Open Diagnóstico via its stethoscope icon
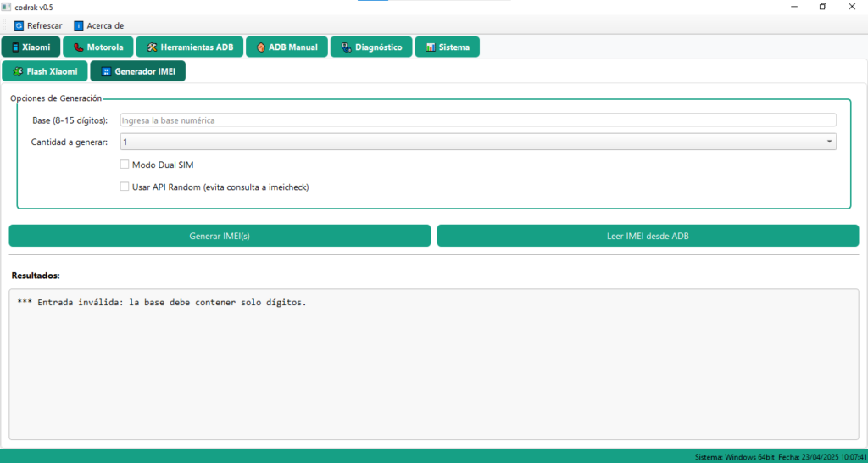The width and height of the screenshot is (868, 463). (346, 47)
